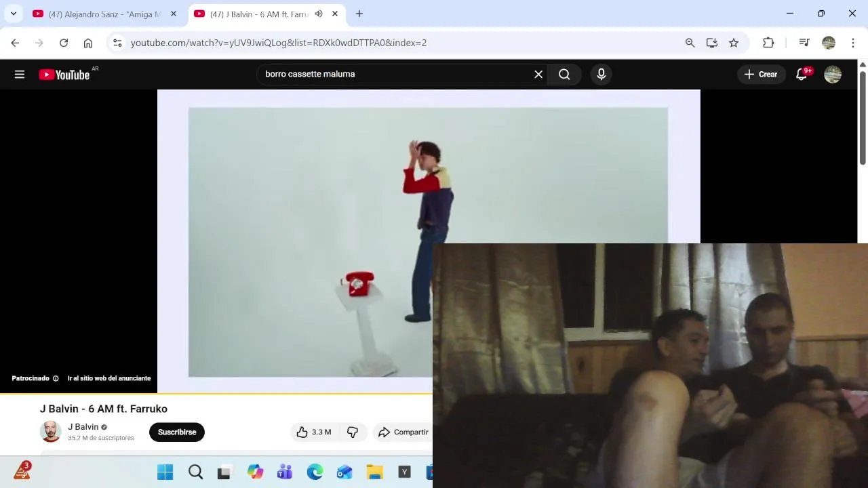This screenshot has height=488, width=868.
Task: Open the YouTube account avatar menu
Action: (x=833, y=75)
